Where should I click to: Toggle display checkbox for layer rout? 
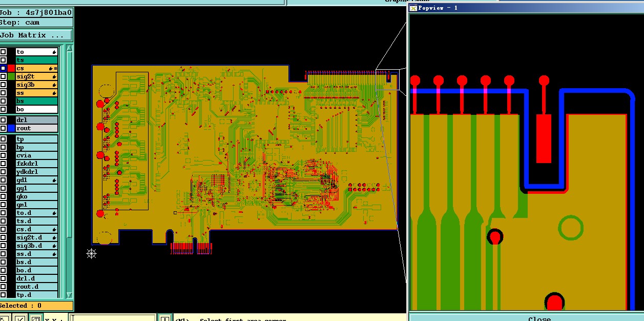3,128
